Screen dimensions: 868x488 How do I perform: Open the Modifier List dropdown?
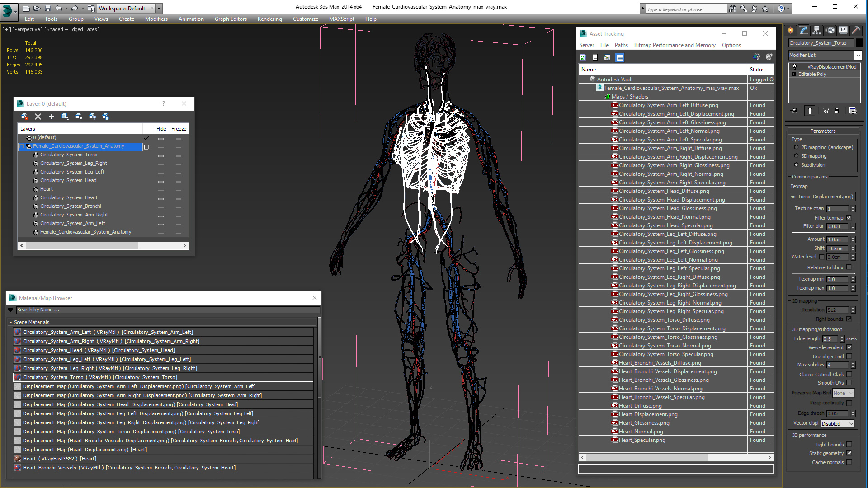[x=858, y=55]
